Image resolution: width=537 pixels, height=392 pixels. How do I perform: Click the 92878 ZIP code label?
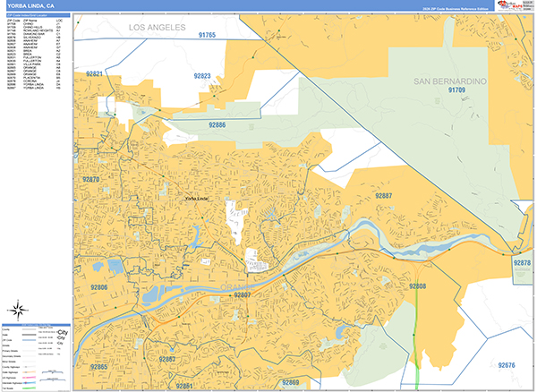522,263
